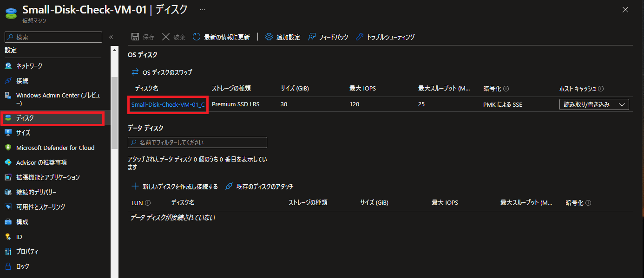Close the ディスク blade with the X button
644x278 pixels.
point(625,10)
